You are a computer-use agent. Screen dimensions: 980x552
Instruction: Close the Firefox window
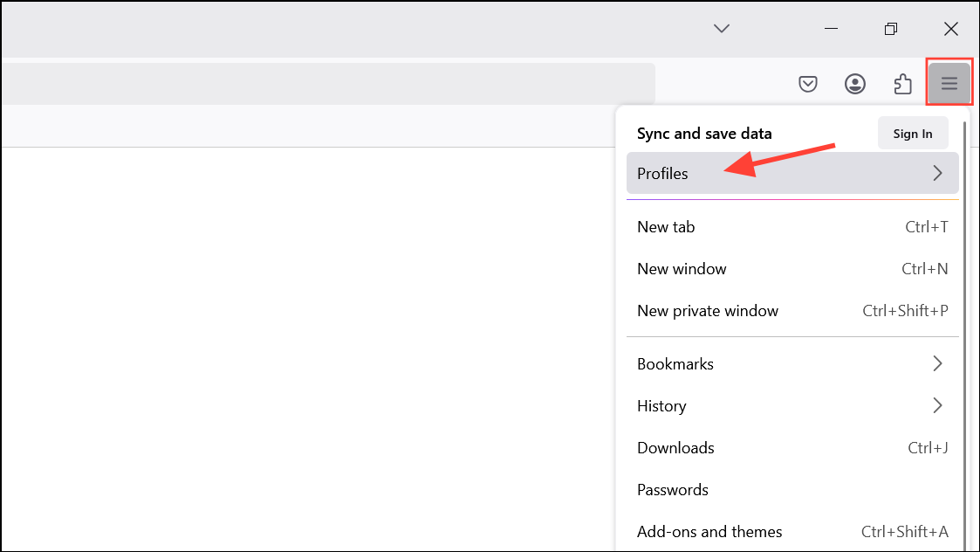point(951,29)
